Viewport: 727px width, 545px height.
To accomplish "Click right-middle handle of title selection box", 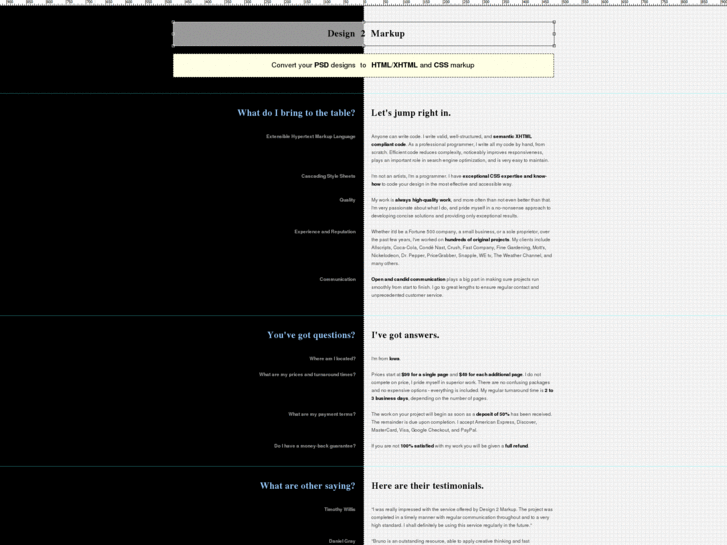I will tap(554, 34).
